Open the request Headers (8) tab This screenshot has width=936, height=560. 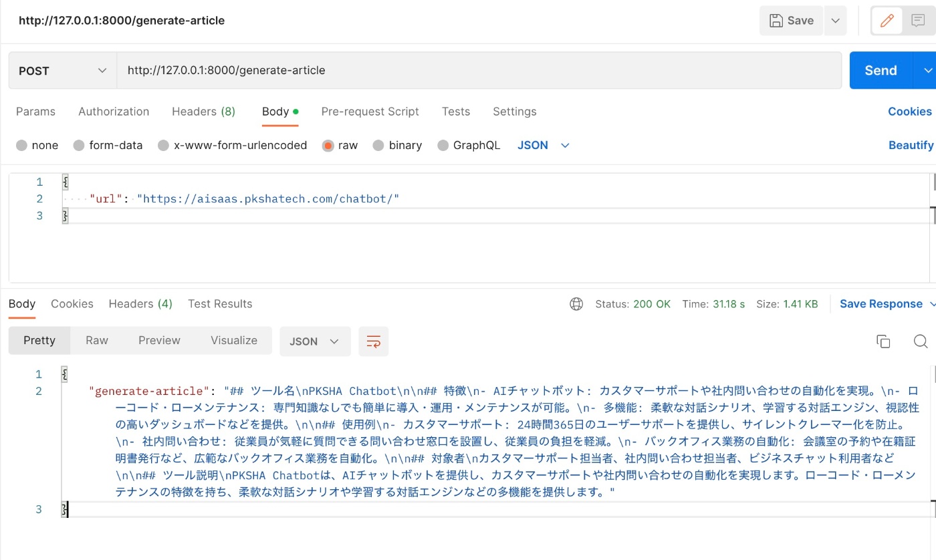pos(203,112)
